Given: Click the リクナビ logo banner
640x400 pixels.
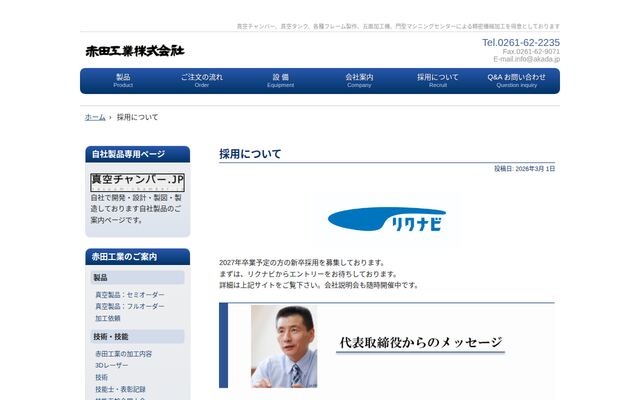Looking at the screenshot, I should tap(387, 220).
